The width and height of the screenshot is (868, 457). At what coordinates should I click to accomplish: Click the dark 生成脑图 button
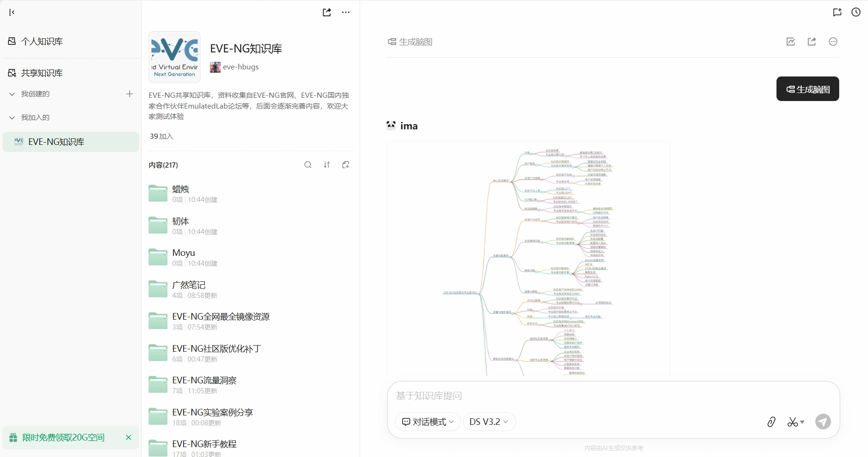pos(807,89)
